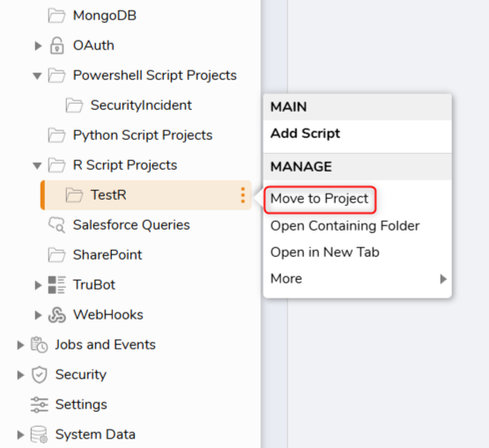Open the More submenu
This screenshot has height=448, width=489.
pos(358,278)
